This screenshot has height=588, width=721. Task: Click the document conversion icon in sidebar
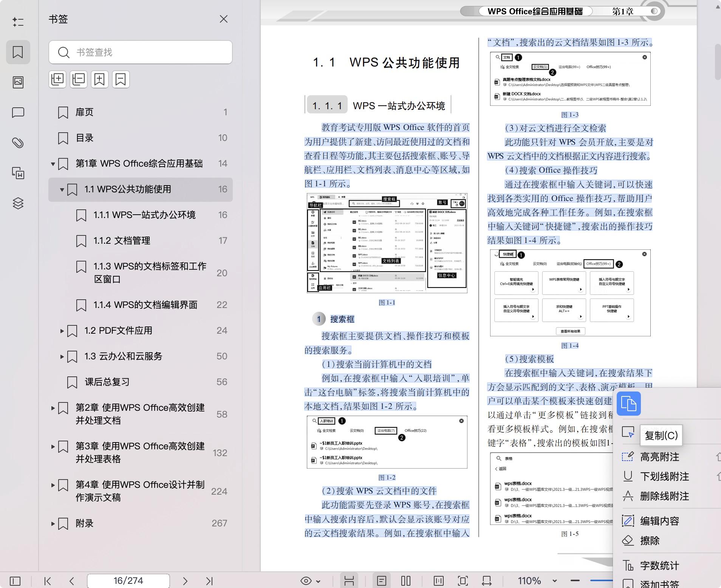[18, 173]
